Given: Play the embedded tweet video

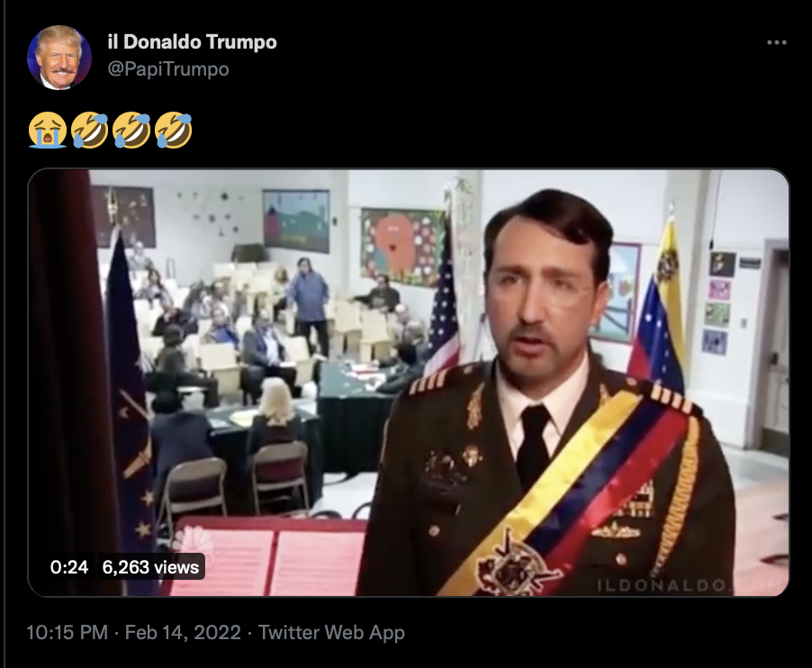Looking at the screenshot, I should 408,383.
